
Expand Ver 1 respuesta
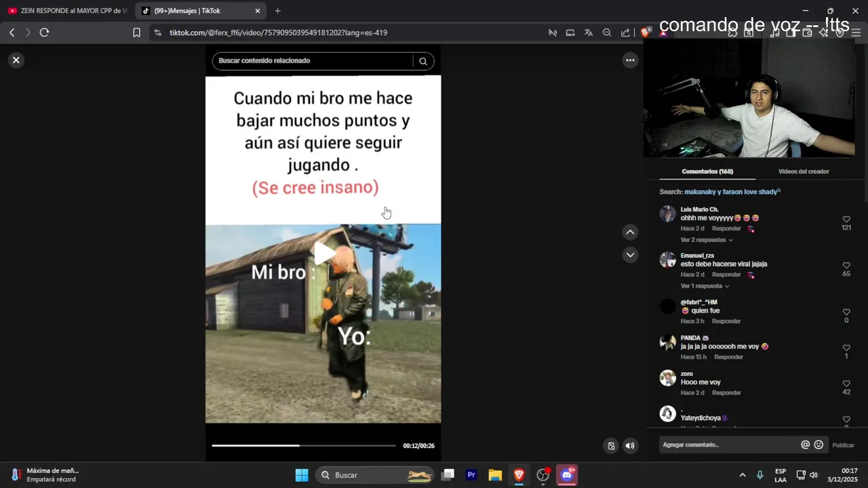click(x=705, y=286)
